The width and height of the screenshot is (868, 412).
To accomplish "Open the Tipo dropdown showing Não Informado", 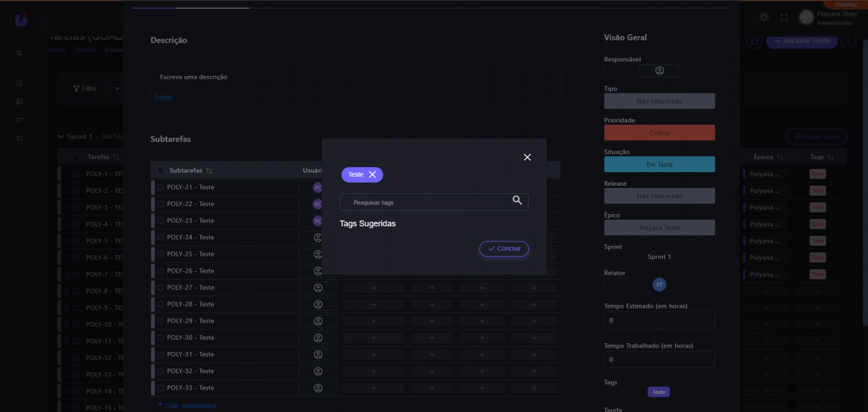I will (660, 101).
